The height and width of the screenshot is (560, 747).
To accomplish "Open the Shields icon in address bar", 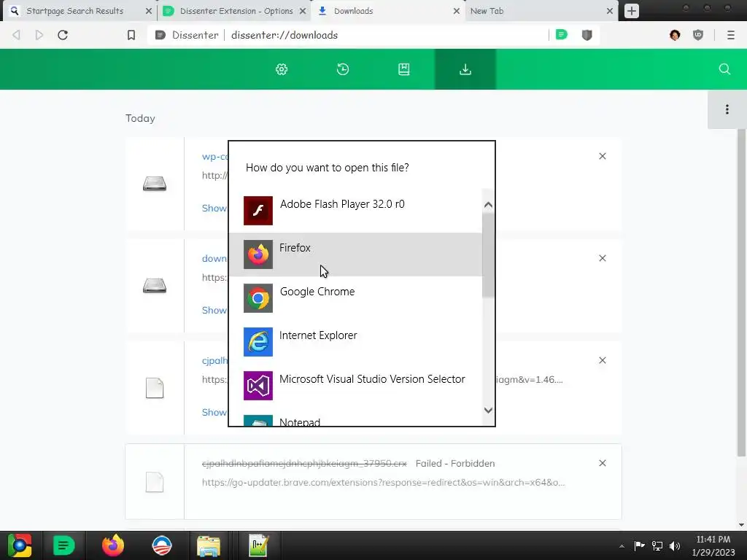I will [x=587, y=35].
